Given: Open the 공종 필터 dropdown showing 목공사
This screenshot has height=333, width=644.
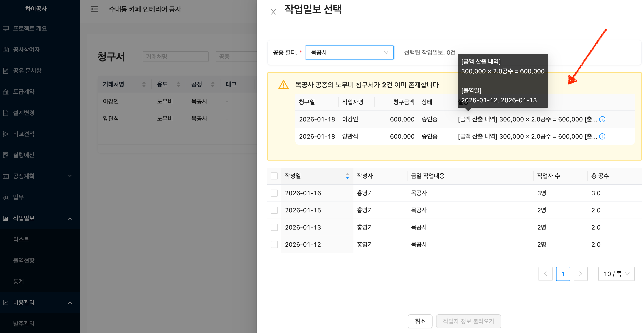Looking at the screenshot, I should (349, 52).
